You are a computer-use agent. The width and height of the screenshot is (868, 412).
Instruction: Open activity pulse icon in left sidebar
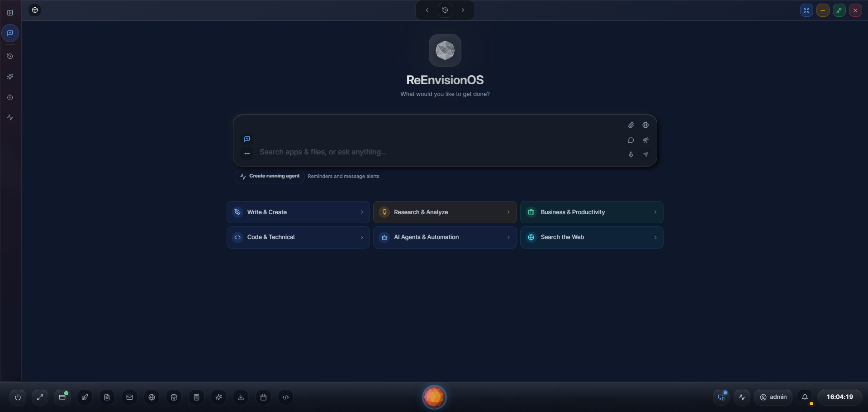click(x=10, y=117)
